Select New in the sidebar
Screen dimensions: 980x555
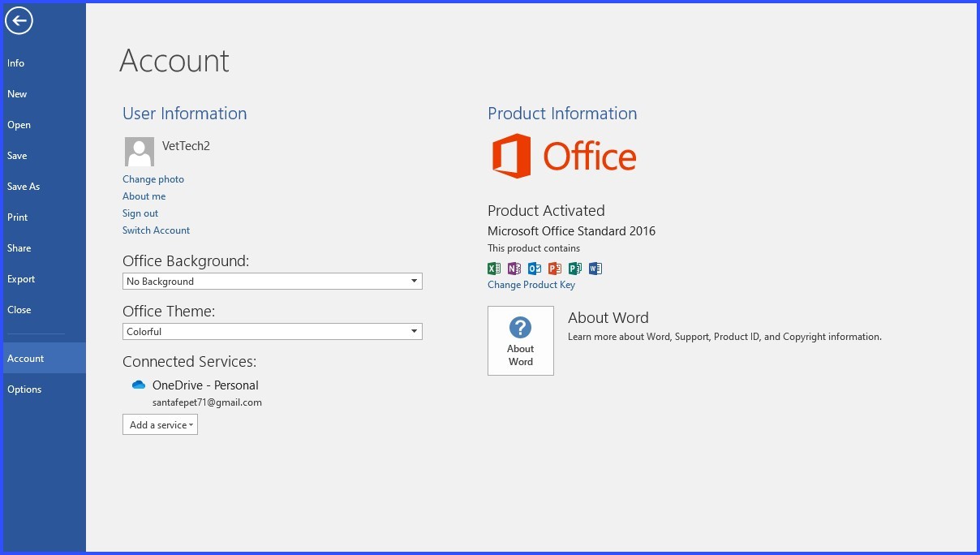[x=45, y=94]
